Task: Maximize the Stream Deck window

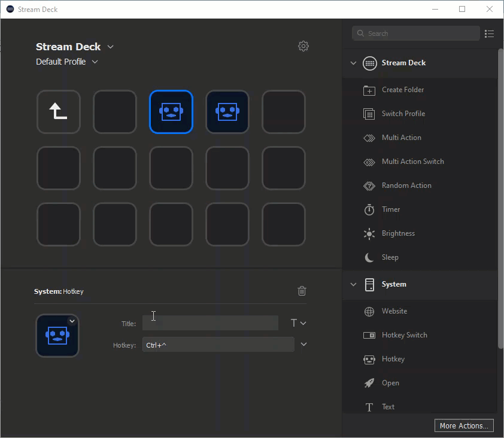Action: coord(462,10)
